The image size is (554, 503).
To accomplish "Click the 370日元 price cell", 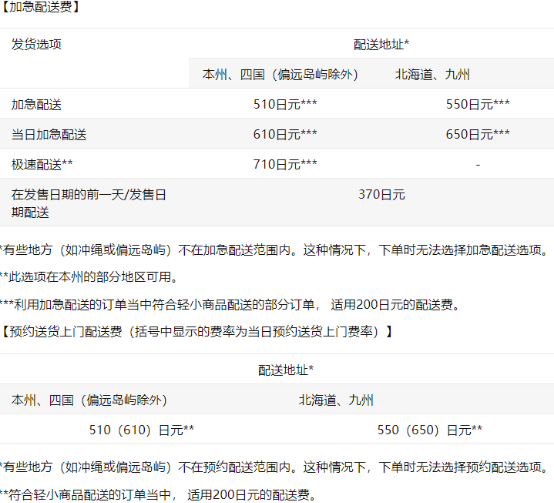I will coord(382,194).
